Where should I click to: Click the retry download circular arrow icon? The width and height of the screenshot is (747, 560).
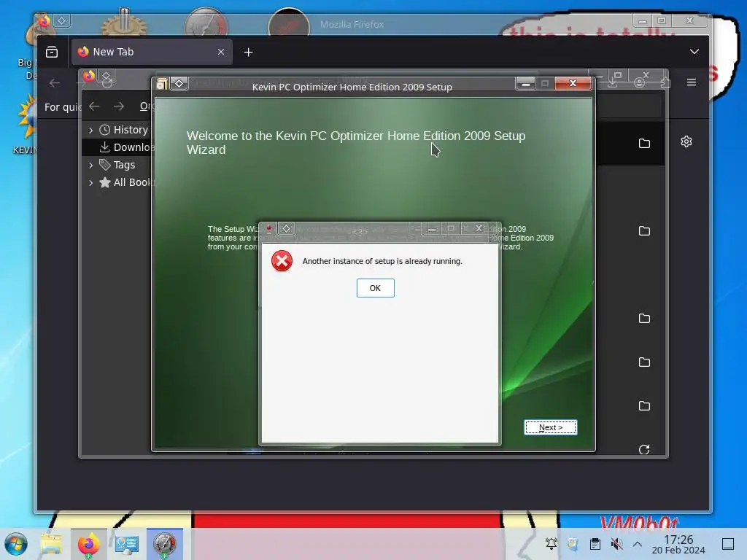point(644,449)
